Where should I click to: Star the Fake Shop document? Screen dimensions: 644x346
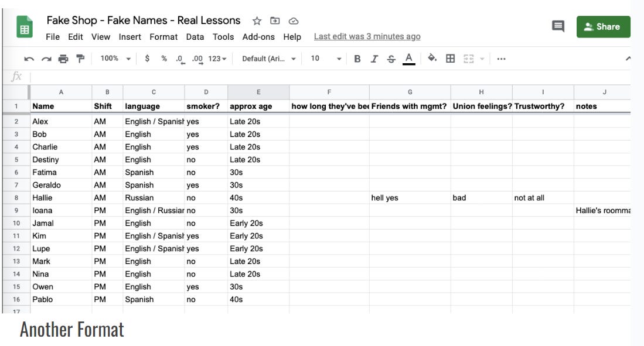[x=257, y=20]
